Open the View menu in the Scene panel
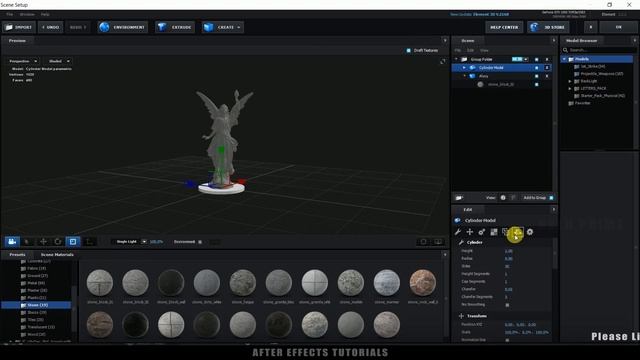The width and height of the screenshot is (640, 360). point(484,51)
